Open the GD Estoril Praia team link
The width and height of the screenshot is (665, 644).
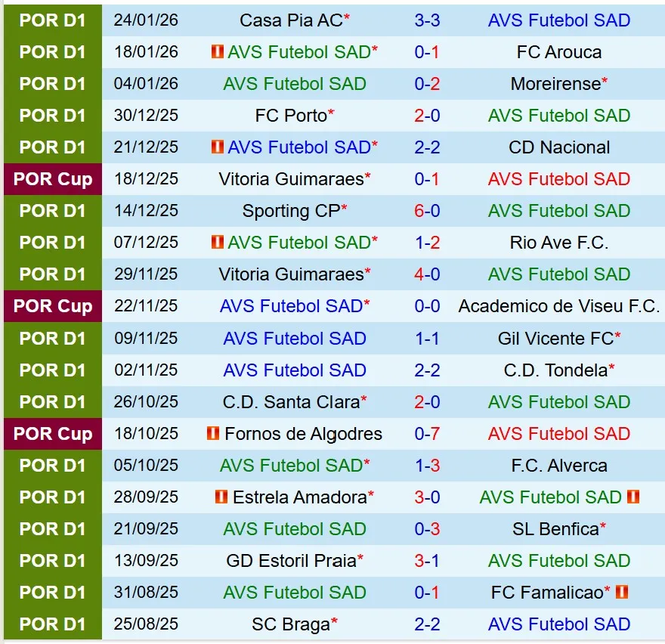[291, 561]
